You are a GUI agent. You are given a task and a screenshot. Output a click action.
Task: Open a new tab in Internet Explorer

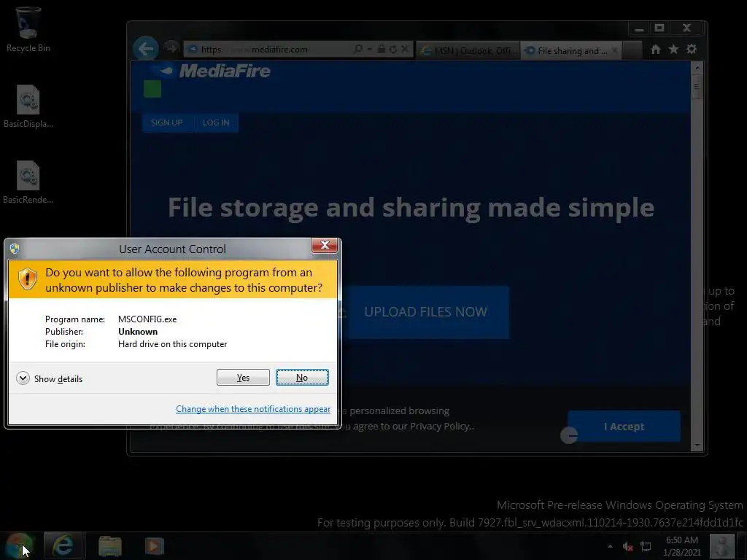[632, 50]
